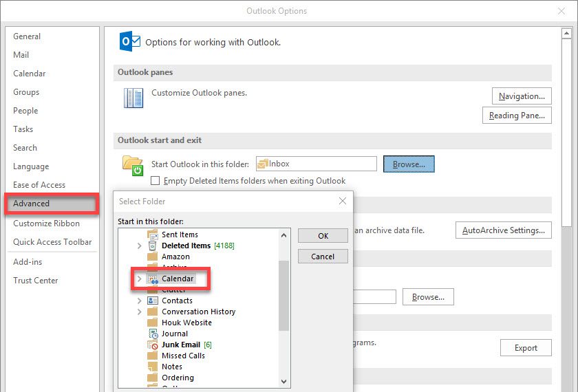Image resolution: width=578 pixels, height=392 pixels.
Task: Select the Houk Website label
Action: click(187, 323)
